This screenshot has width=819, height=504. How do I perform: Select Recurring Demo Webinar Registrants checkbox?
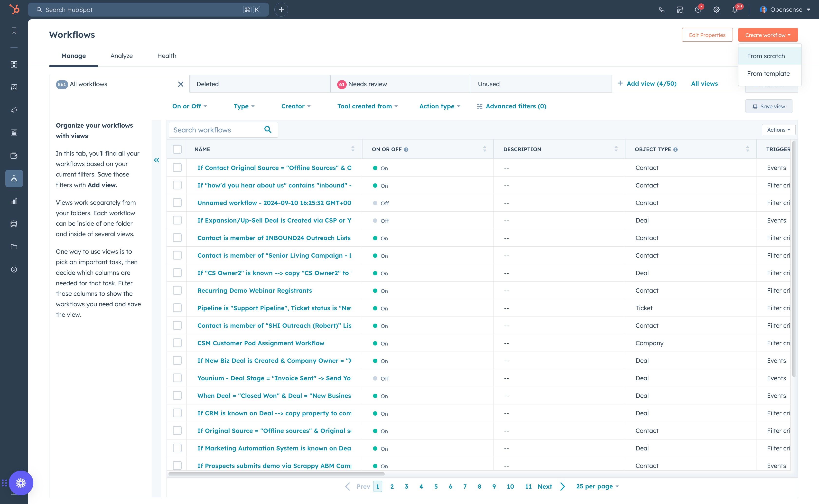pyautogui.click(x=177, y=290)
